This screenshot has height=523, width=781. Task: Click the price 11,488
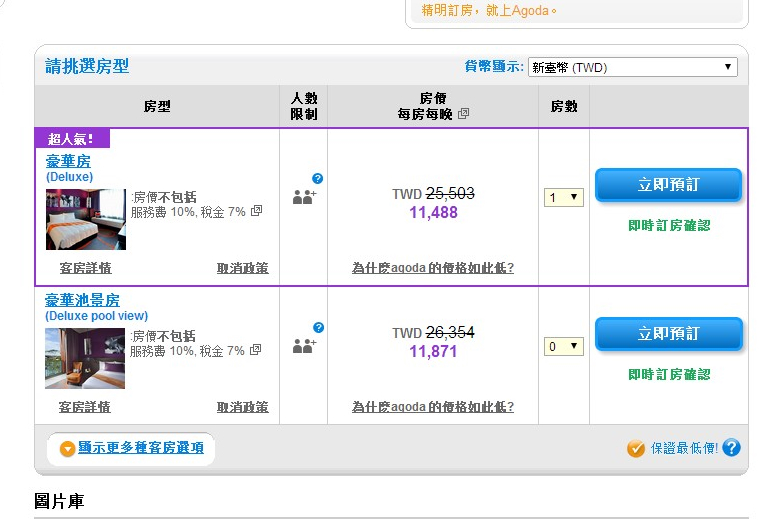click(433, 213)
